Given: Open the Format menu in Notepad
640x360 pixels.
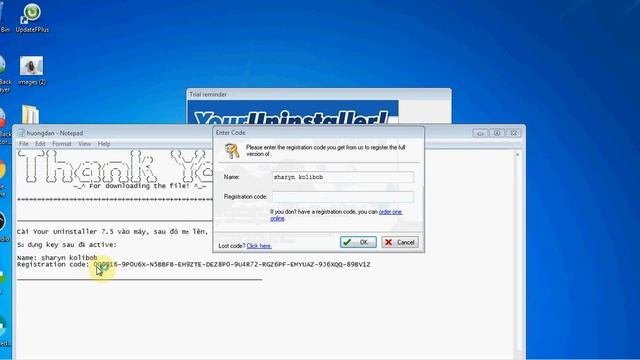Looking at the screenshot, I should click(62, 144).
